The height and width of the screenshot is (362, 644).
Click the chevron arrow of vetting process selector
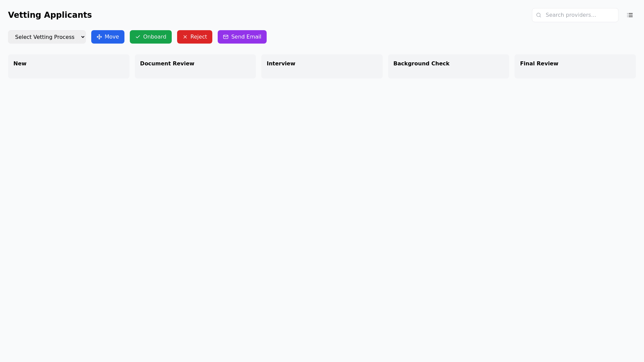(x=83, y=37)
